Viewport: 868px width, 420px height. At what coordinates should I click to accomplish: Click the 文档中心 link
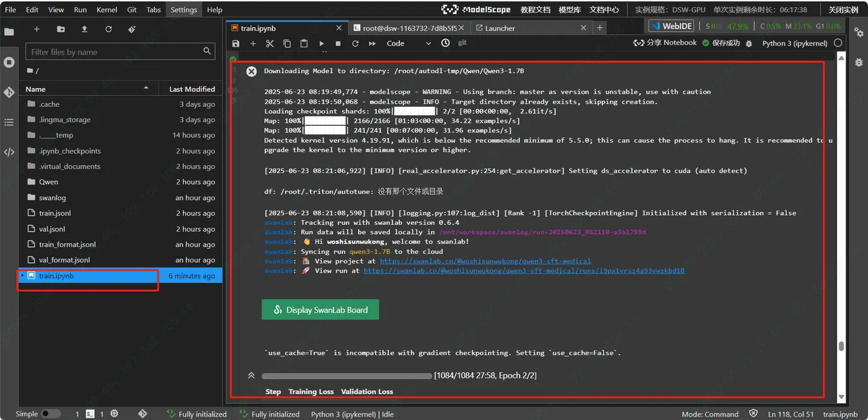(x=604, y=10)
